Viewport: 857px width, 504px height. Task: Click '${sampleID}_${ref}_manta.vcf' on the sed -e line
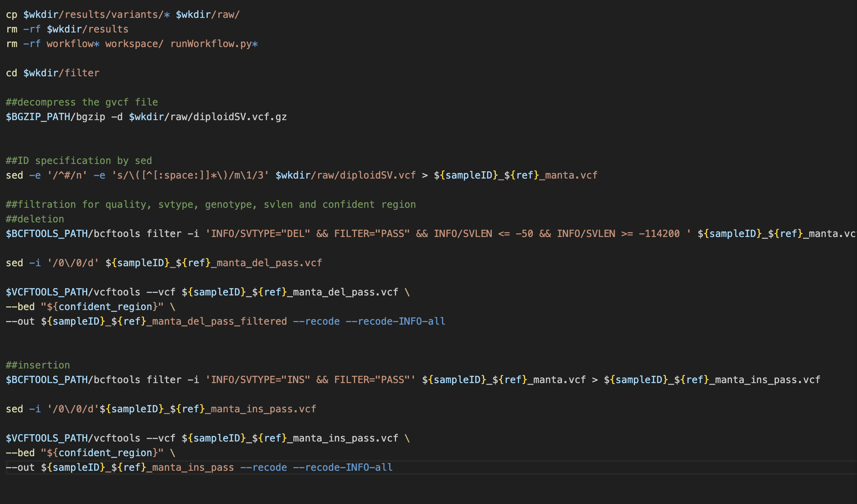pyautogui.click(x=515, y=175)
